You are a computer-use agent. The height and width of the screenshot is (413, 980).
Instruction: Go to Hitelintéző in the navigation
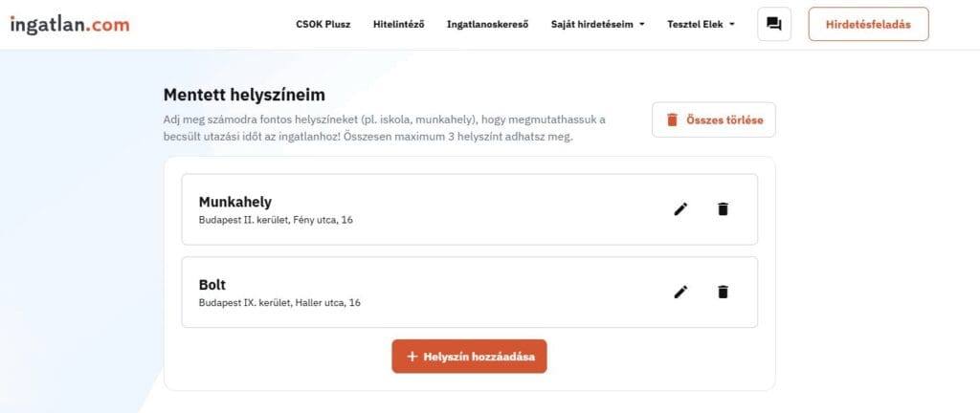(398, 25)
